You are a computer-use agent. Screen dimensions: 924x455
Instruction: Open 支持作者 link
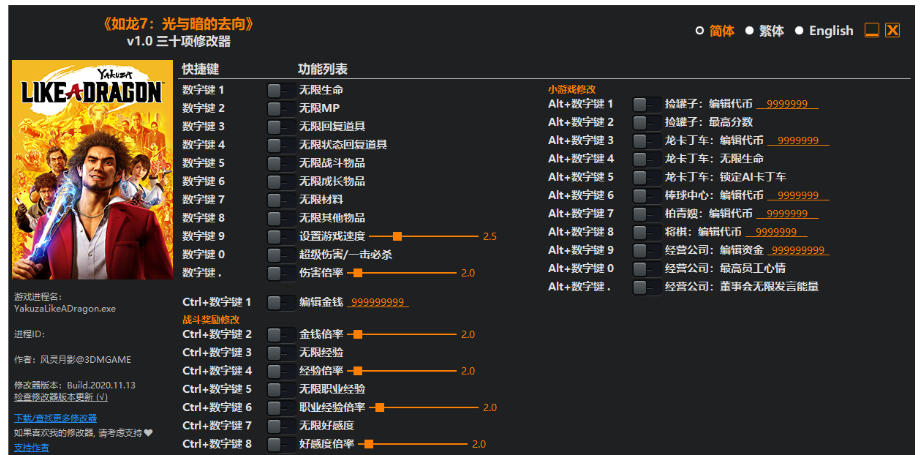(32, 448)
